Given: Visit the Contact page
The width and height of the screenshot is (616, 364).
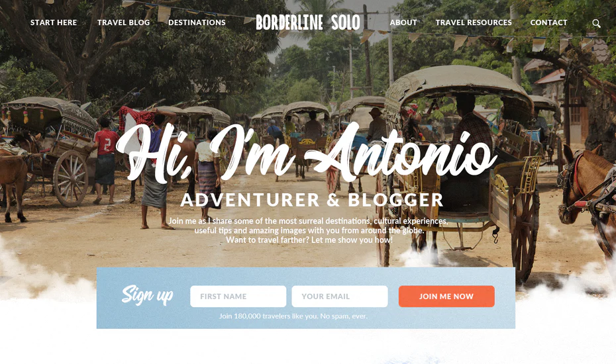Looking at the screenshot, I should (549, 23).
